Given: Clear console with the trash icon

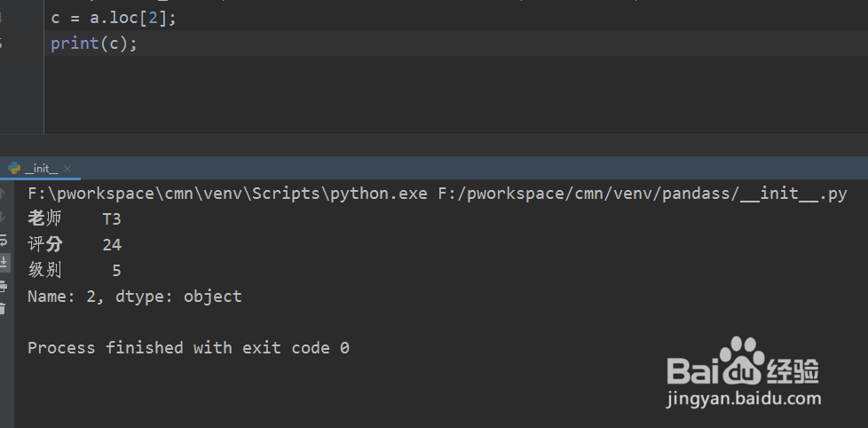Looking at the screenshot, I should (4, 308).
